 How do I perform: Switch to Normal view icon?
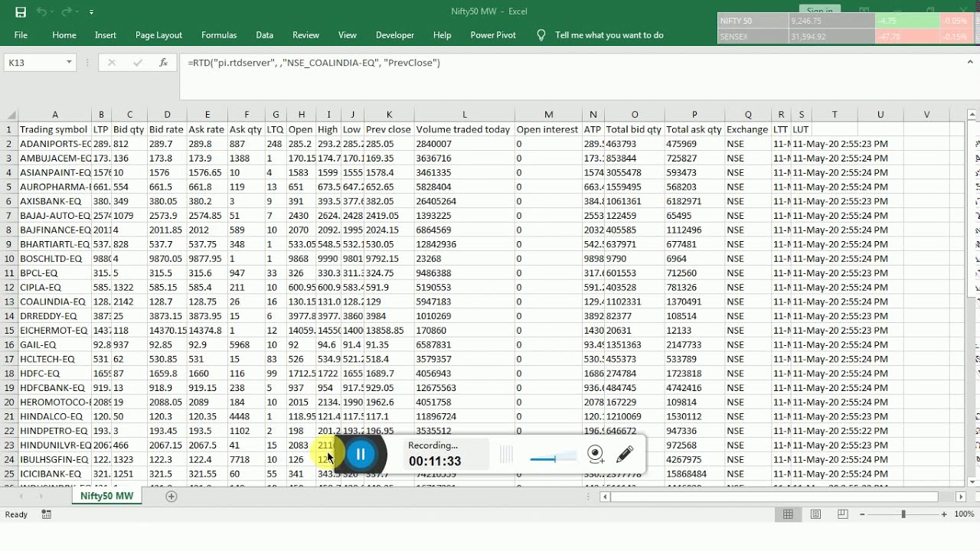click(x=788, y=515)
